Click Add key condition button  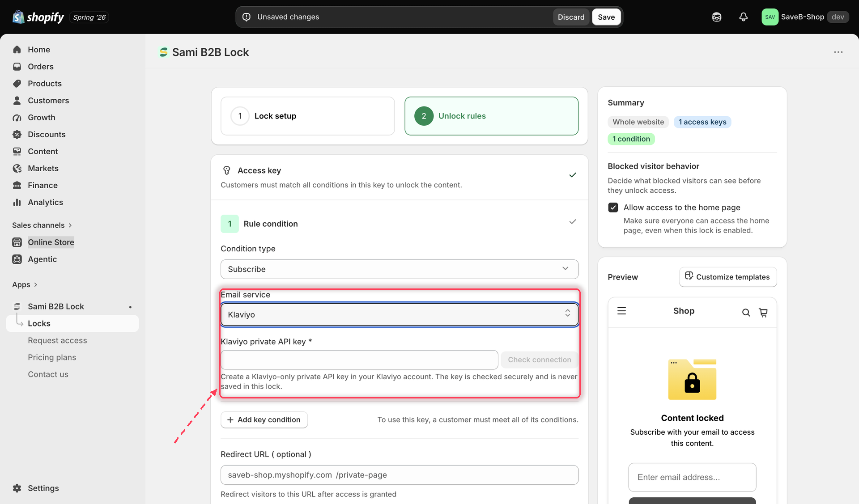[264, 420]
